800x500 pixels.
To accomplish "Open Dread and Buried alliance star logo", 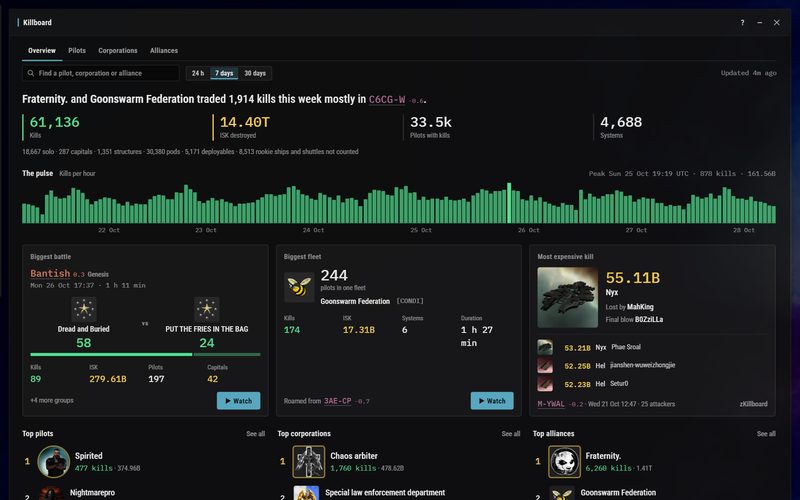I will [84, 309].
